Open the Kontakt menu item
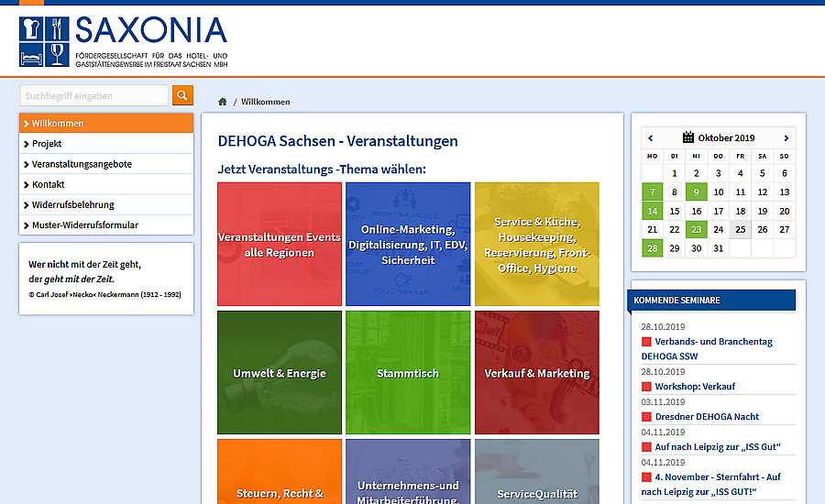 click(106, 184)
